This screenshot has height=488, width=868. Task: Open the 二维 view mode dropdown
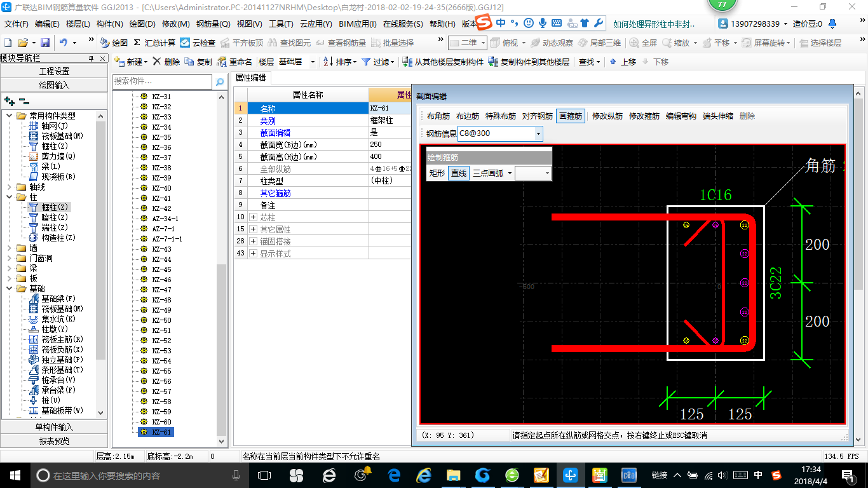click(484, 43)
